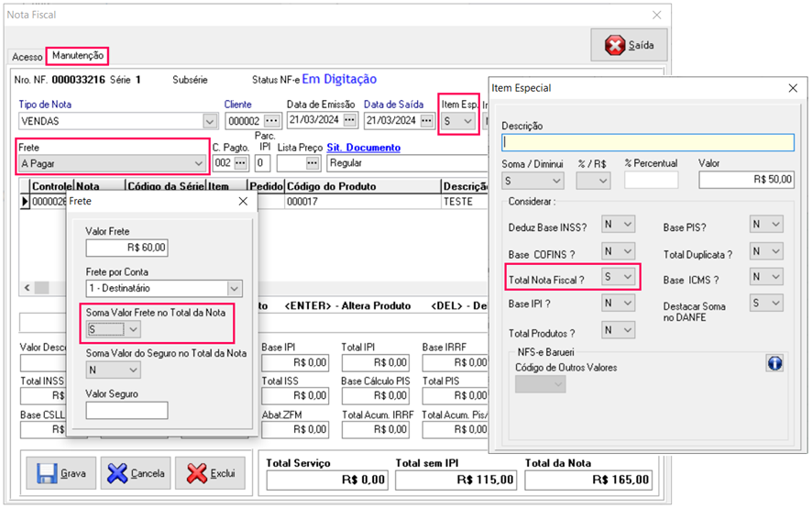This screenshot has width=812, height=508.
Task: Open the Data de Saída date picker button
Action: [426, 121]
